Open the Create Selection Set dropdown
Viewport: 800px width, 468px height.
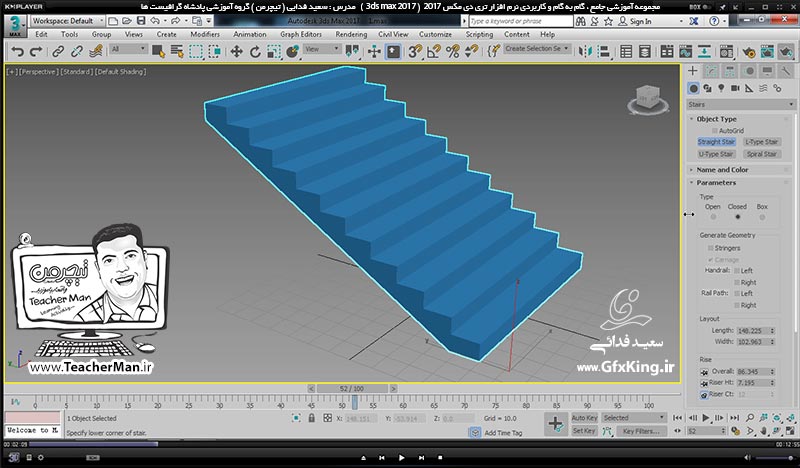pos(537,48)
